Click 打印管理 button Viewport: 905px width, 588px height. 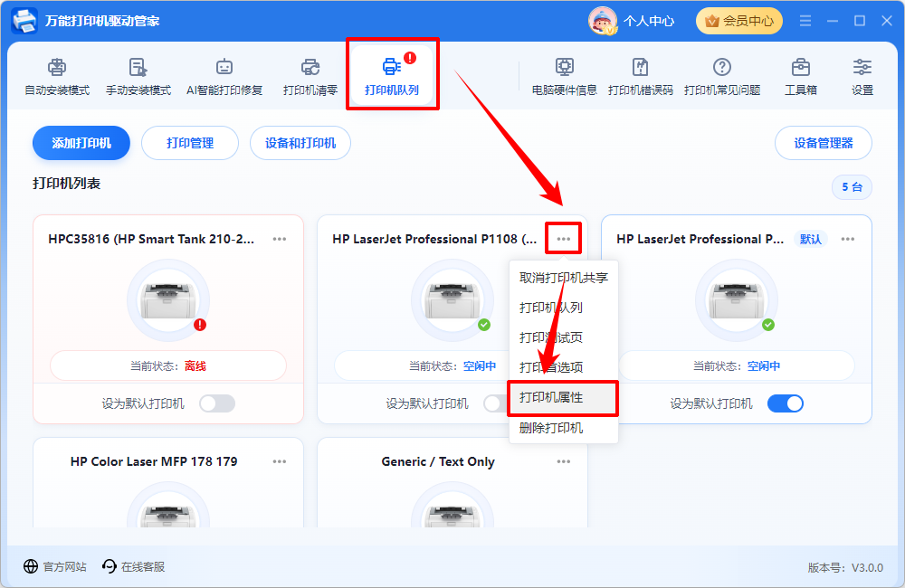point(190,143)
